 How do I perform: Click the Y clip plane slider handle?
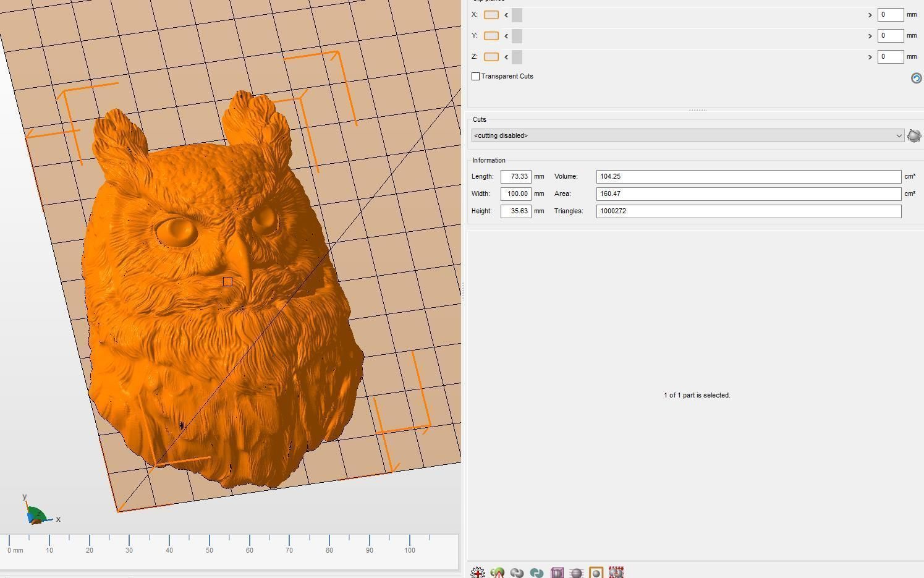pos(517,36)
